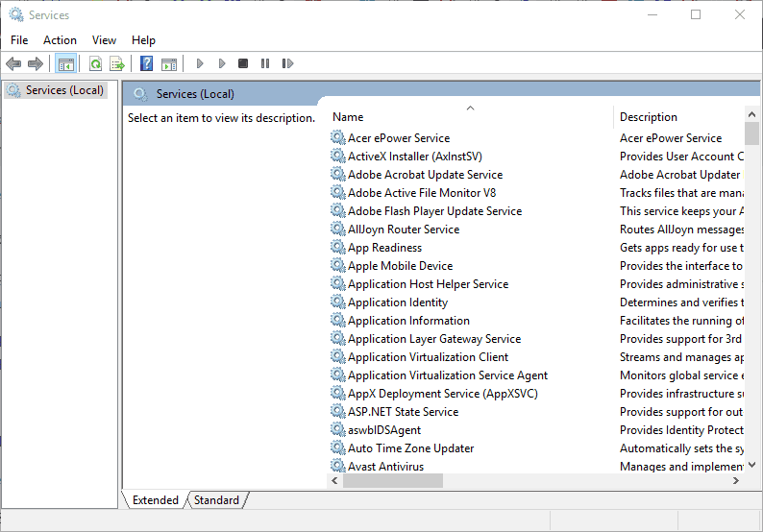Image resolution: width=763 pixels, height=532 pixels.
Task: Click gear icon next to Acer ePower Service
Action: click(338, 137)
